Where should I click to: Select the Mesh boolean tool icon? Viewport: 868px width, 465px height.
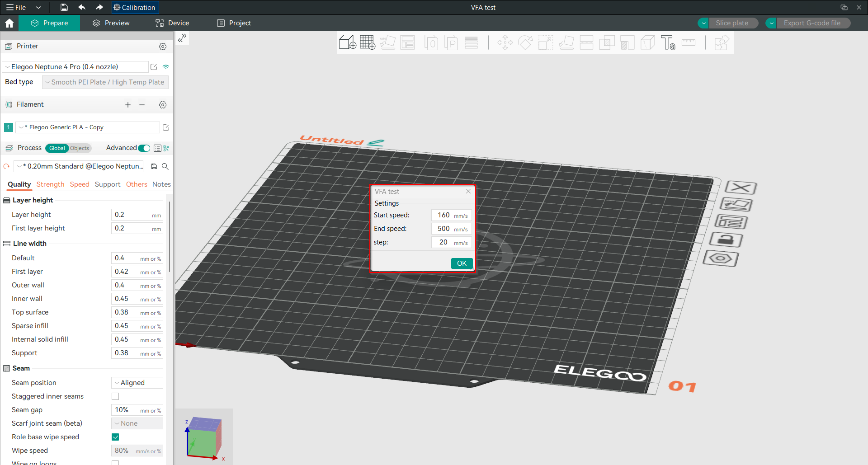pos(607,42)
